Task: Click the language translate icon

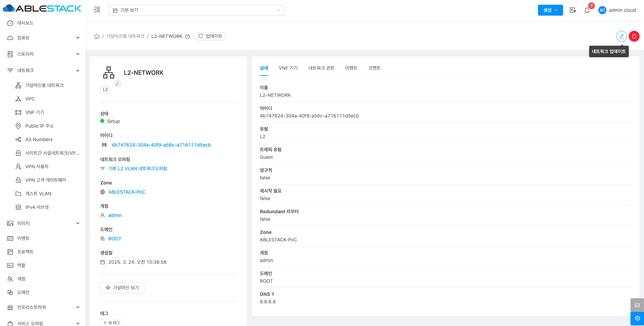Action: point(573,10)
